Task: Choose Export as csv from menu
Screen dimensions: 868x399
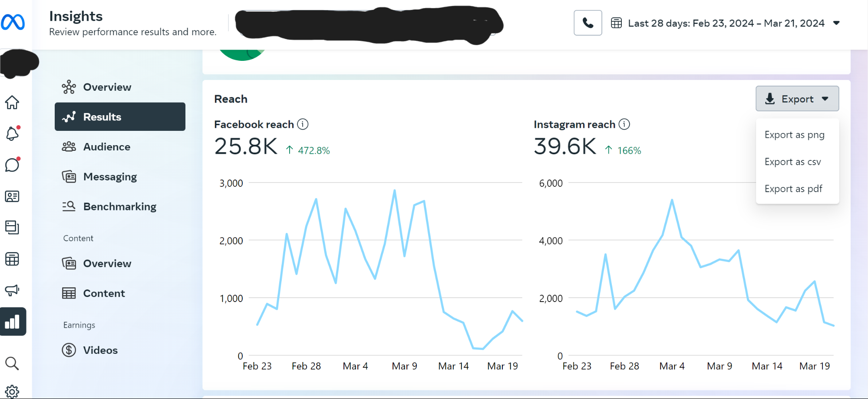Action: coord(792,161)
